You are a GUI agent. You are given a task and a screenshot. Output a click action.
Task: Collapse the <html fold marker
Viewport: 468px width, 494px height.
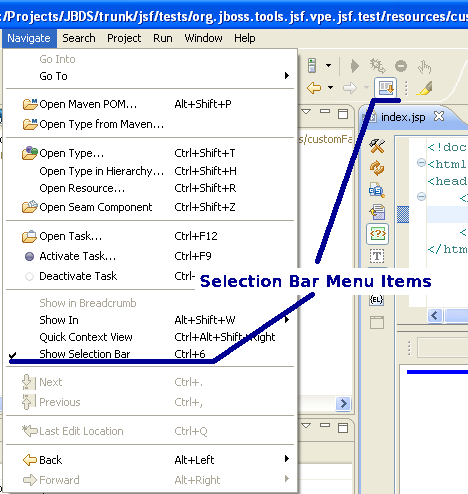(421, 163)
